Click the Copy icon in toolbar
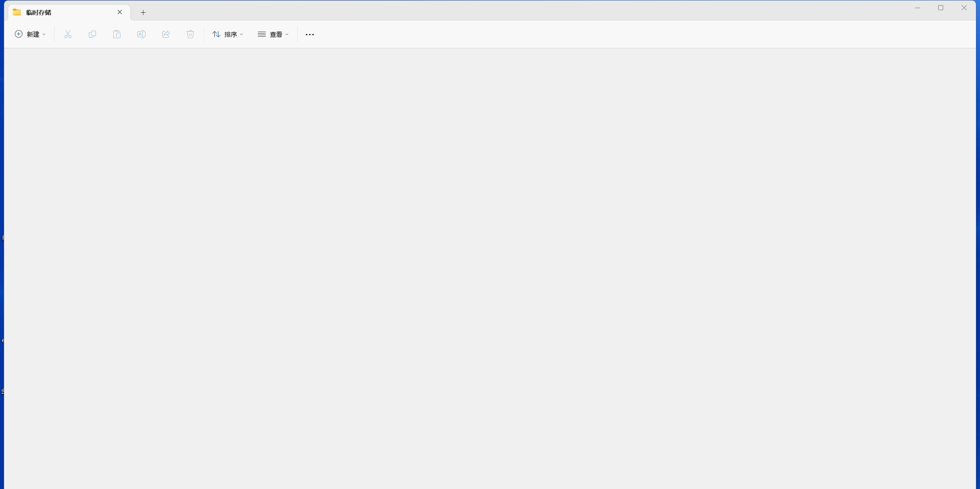Screen dimensions: 980x489 click(92, 34)
